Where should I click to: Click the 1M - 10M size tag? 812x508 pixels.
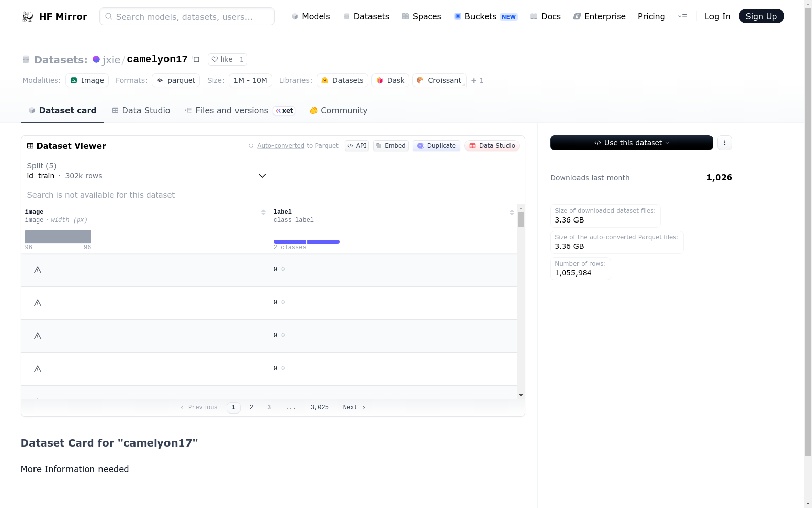coord(251,80)
